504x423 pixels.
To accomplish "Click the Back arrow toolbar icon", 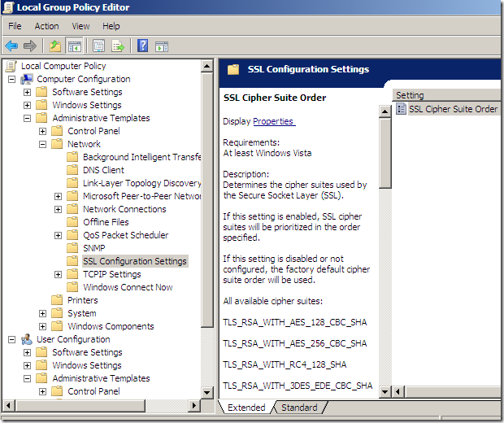I will pyautogui.click(x=11, y=46).
